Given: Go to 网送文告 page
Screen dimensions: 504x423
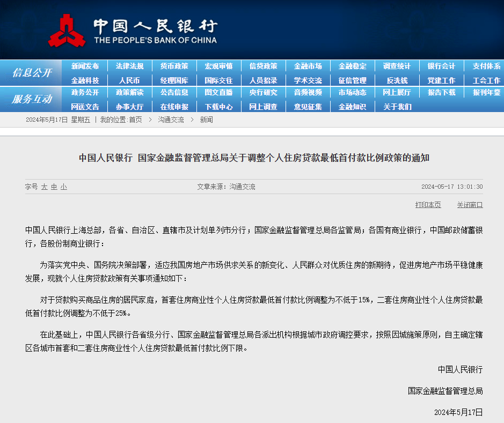Looking at the screenshot, I should [x=85, y=107].
